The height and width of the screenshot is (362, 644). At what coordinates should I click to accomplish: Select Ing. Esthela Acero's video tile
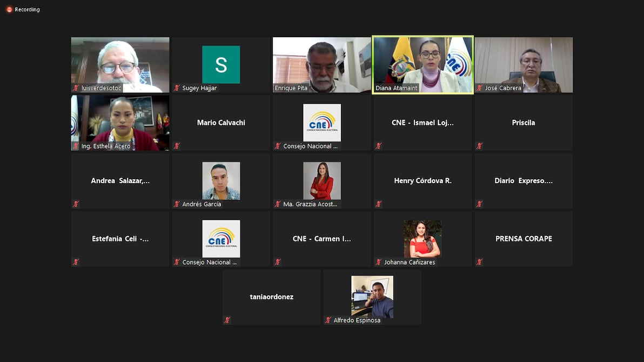pos(120,122)
